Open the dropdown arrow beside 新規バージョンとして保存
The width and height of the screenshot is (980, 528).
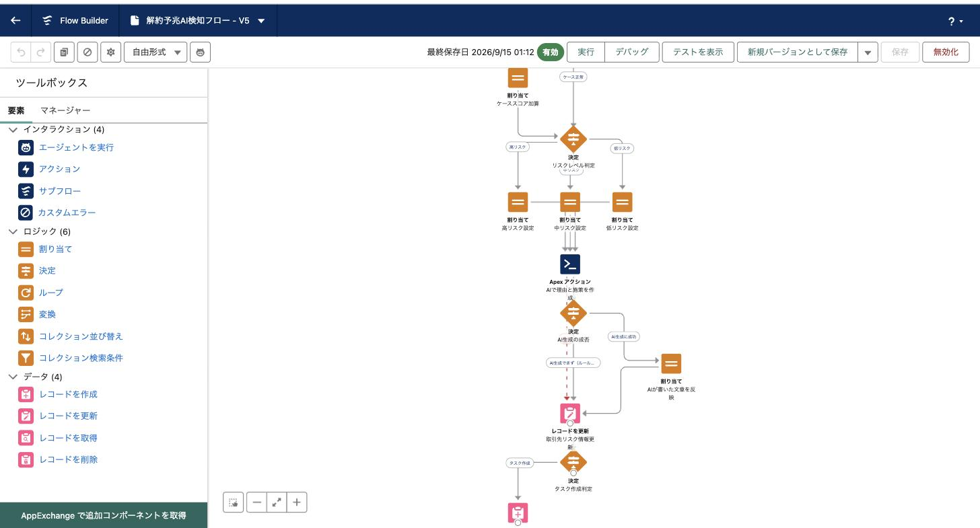coord(868,52)
